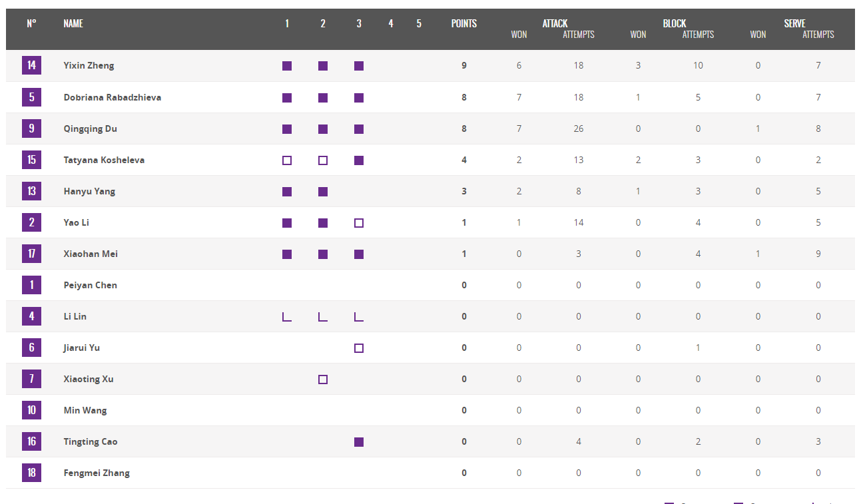The height and width of the screenshot is (504, 859).
Task: Click the BLOCK Attempts subheader
Action: pos(698,35)
